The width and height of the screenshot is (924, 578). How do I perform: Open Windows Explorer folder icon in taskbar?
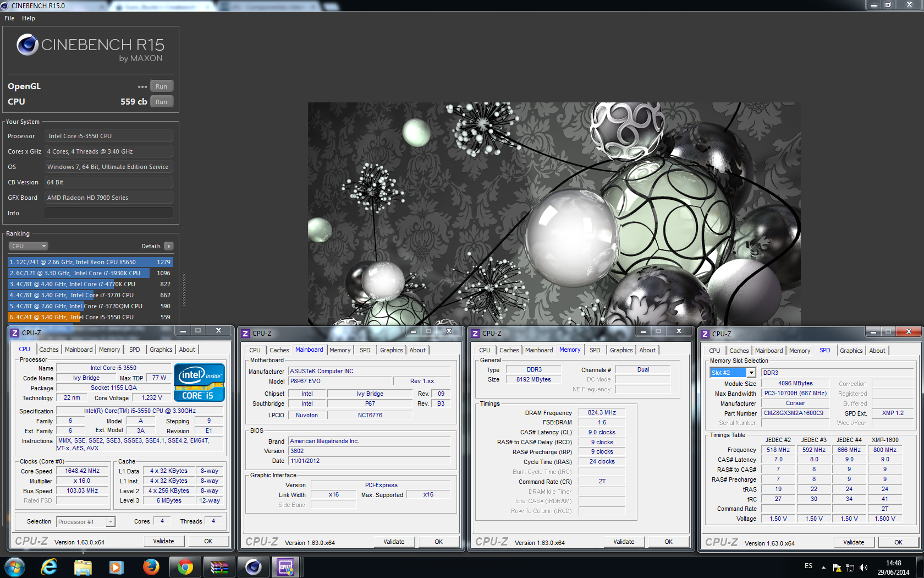tap(83, 566)
